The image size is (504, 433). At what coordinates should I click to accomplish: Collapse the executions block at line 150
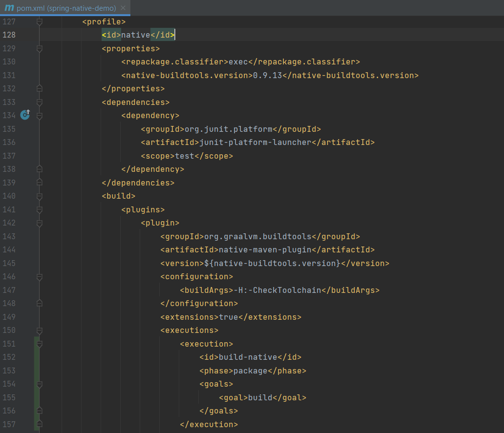tap(40, 330)
